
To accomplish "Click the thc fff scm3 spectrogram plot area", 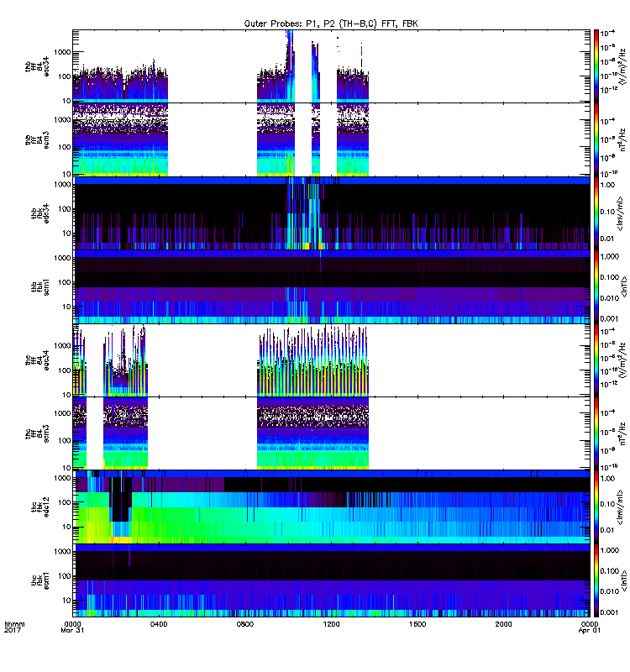I will tap(331, 433).
